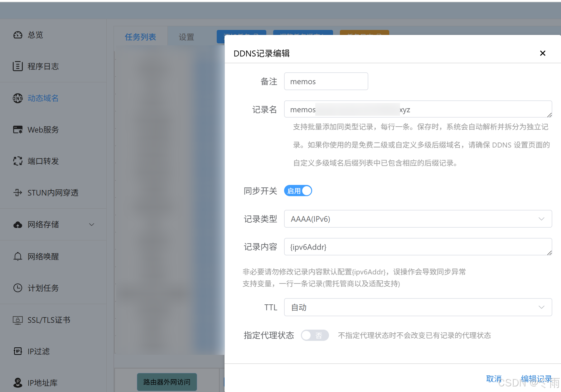The image size is (561, 392).
Task: Click the Web服务 icon in the sidebar
Action: [18, 130]
